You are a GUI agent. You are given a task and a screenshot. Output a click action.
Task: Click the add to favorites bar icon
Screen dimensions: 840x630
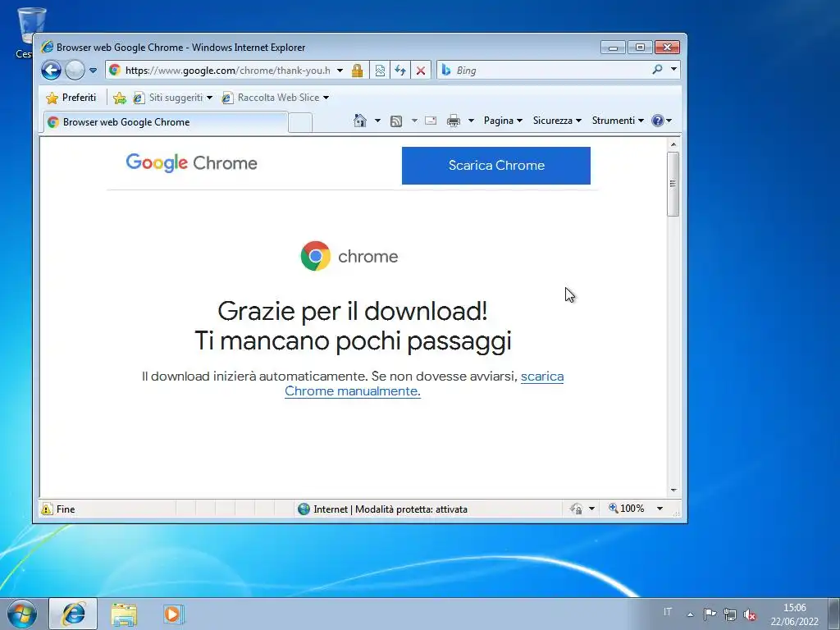click(120, 98)
